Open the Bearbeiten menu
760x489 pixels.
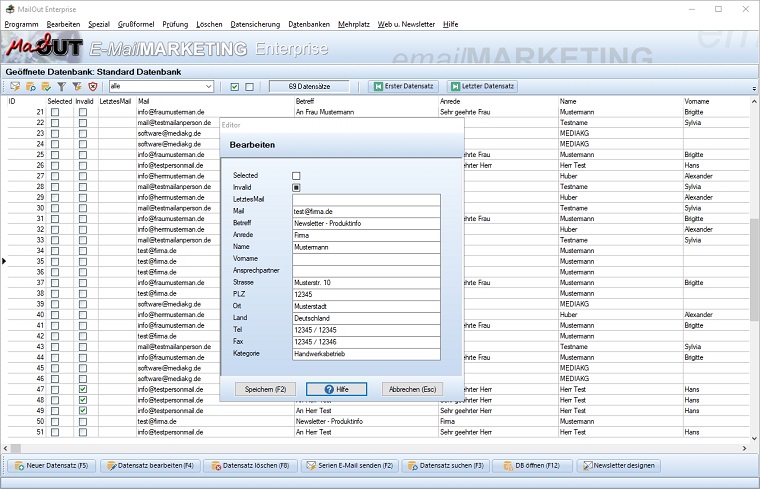pyautogui.click(x=63, y=24)
